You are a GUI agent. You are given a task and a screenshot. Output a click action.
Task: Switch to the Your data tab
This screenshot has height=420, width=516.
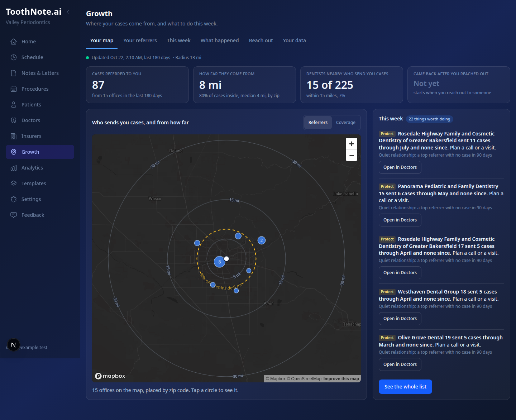coord(295,40)
